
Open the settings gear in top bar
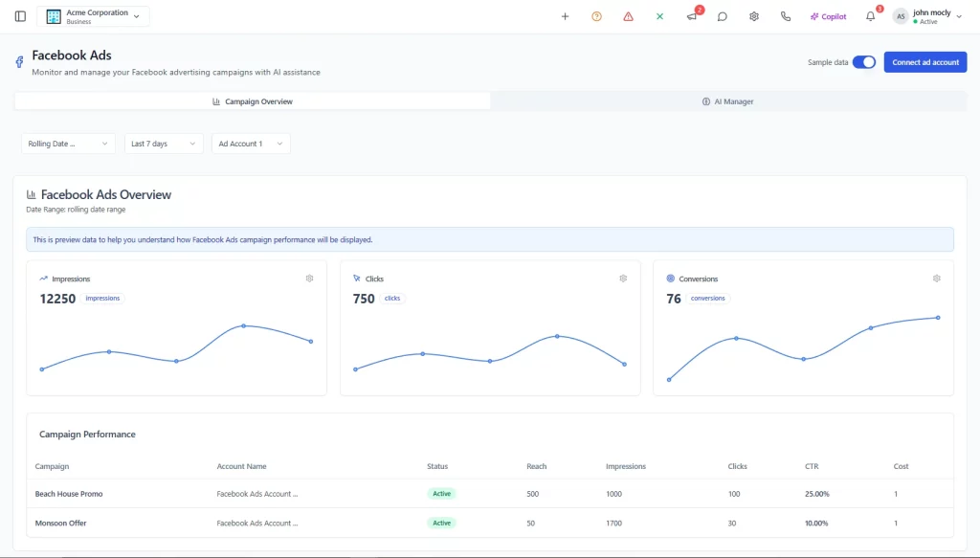click(x=754, y=16)
